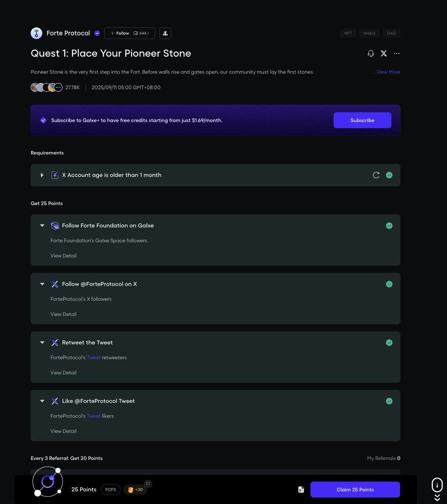Image resolution: width=447 pixels, height=504 pixels.
Task: Refresh the X Account age requirement
Action: [376, 175]
